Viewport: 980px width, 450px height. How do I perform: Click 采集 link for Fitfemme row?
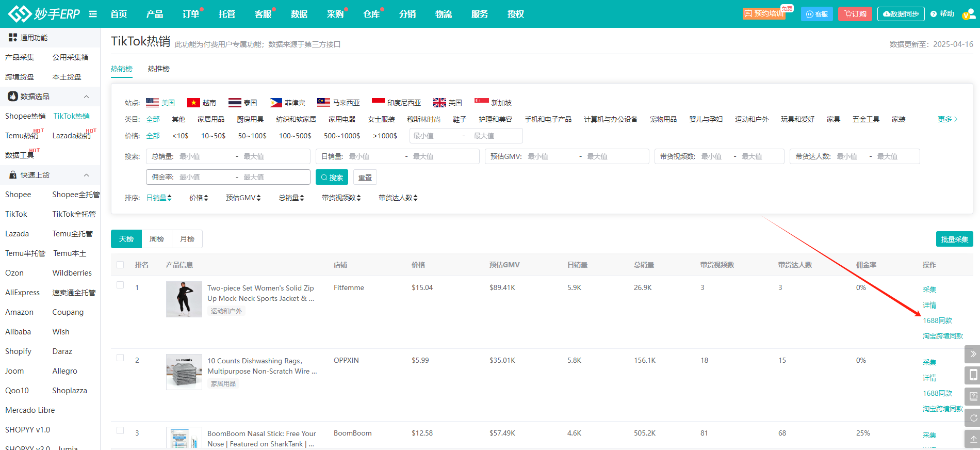(x=929, y=290)
